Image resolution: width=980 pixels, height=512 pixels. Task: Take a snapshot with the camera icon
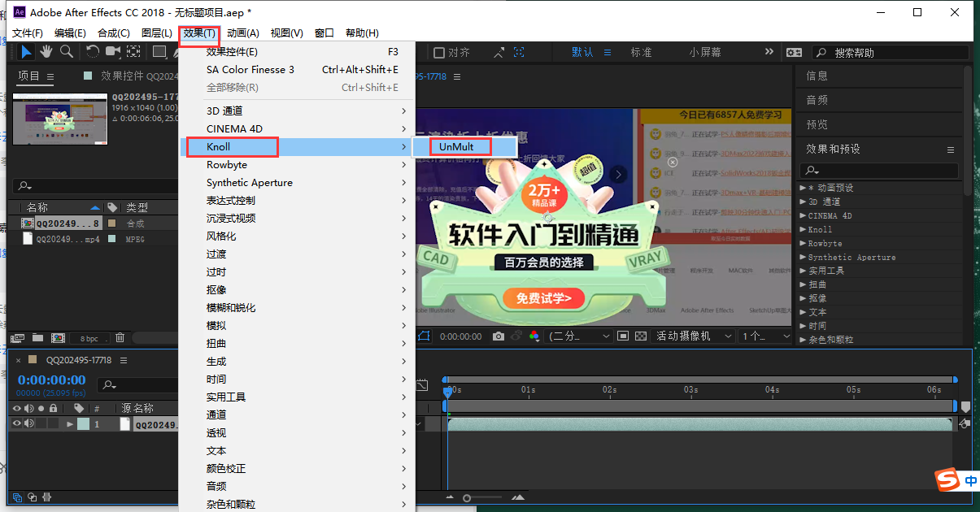(x=498, y=336)
